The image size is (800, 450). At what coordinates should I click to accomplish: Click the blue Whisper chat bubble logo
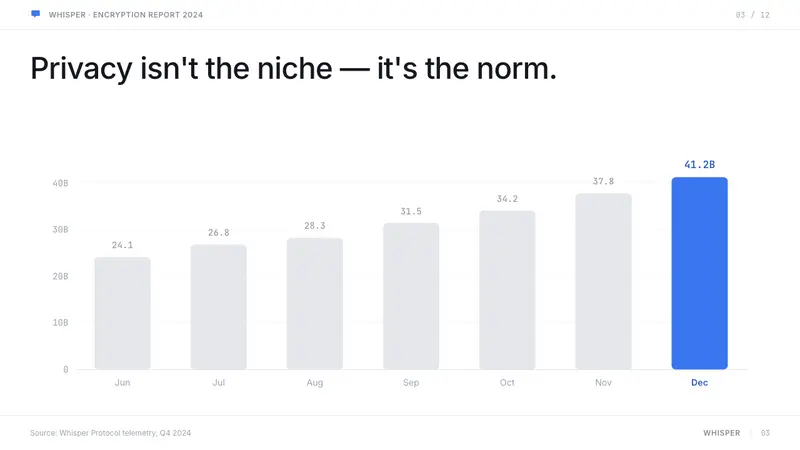coord(35,14)
